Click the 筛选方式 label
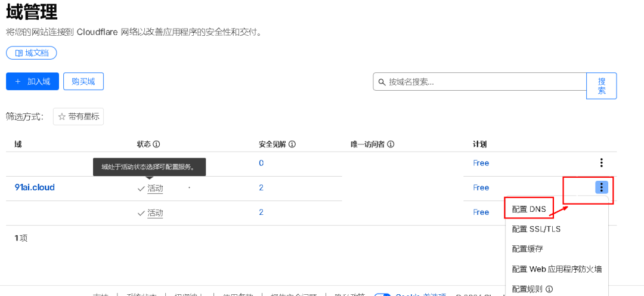Image resolution: width=644 pixels, height=296 pixels. point(24,117)
